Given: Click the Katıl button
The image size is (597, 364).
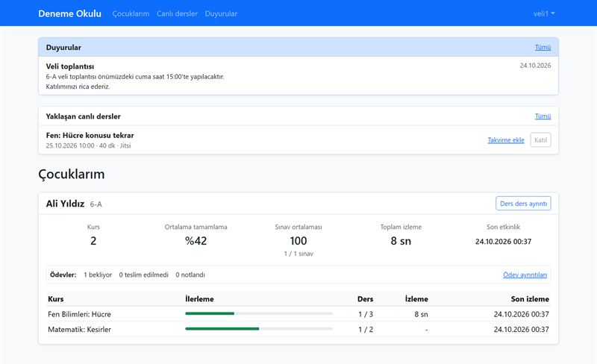Looking at the screenshot, I should point(540,140).
